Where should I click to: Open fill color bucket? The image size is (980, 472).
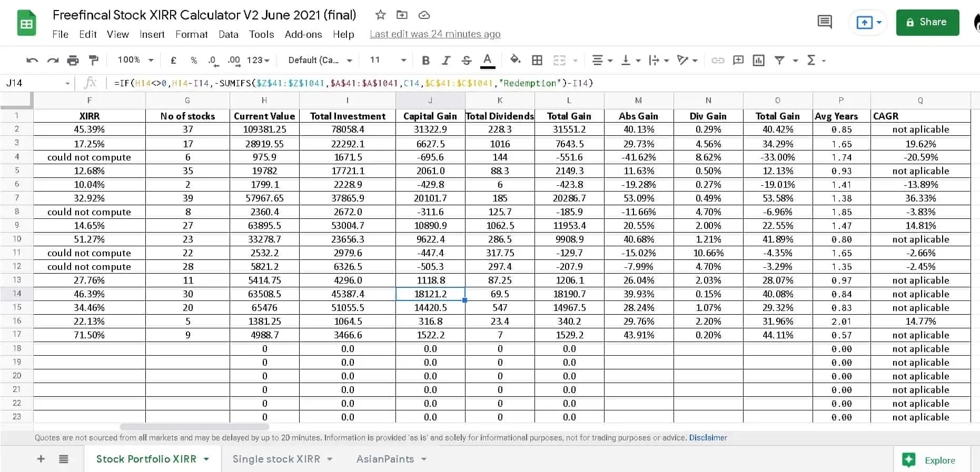(x=516, y=60)
